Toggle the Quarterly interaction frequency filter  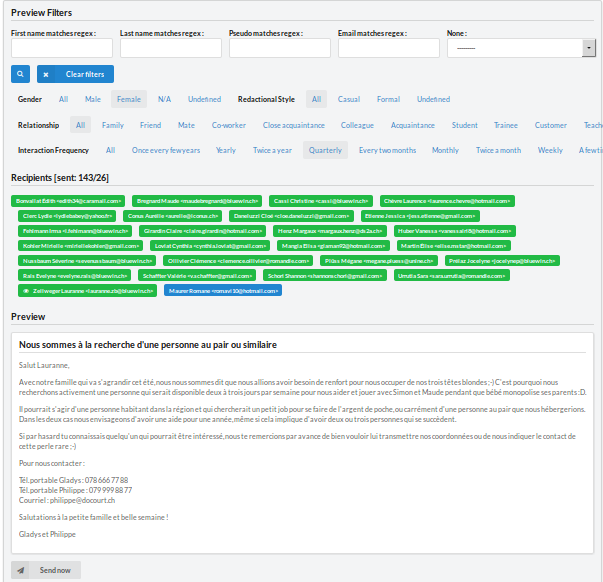pos(325,150)
